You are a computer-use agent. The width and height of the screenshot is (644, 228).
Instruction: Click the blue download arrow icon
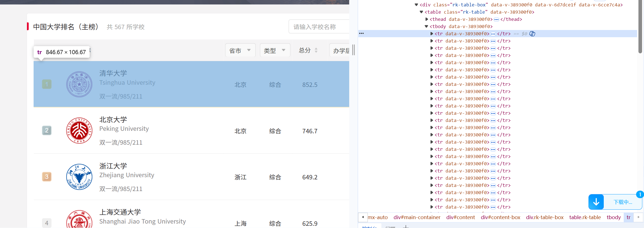(x=596, y=202)
